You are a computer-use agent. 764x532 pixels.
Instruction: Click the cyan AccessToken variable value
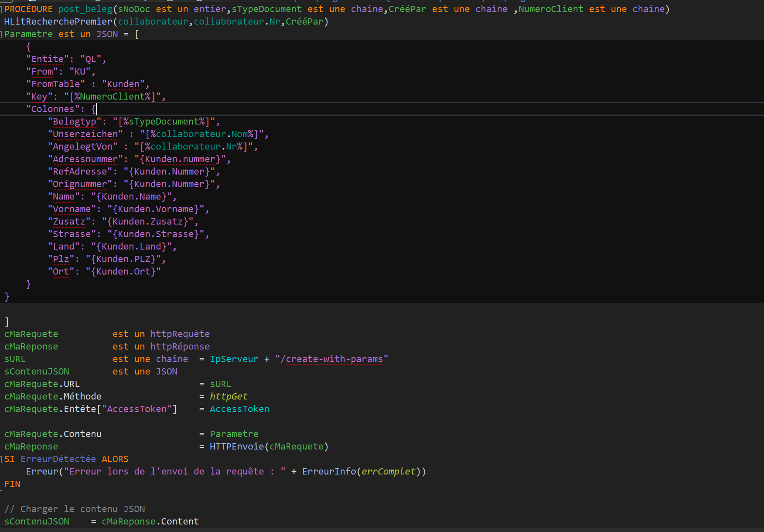pyautogui.click(x=240, y=409)
